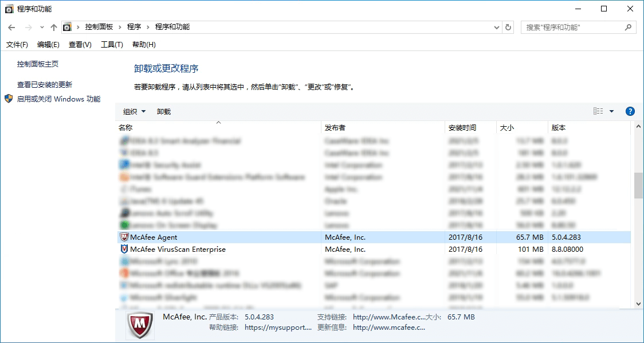Open the 组织 dropdown menu
This screenshot has width=644, height=343.
[135, 111]
